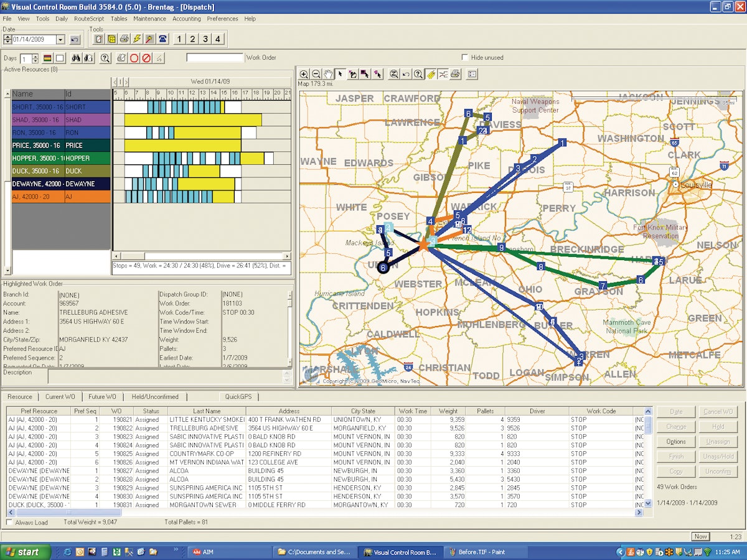This screenshot has height=560, width=747.
Task: Switch to the Future WO tab
Action: pyautogui.click(x=101, y=396)
